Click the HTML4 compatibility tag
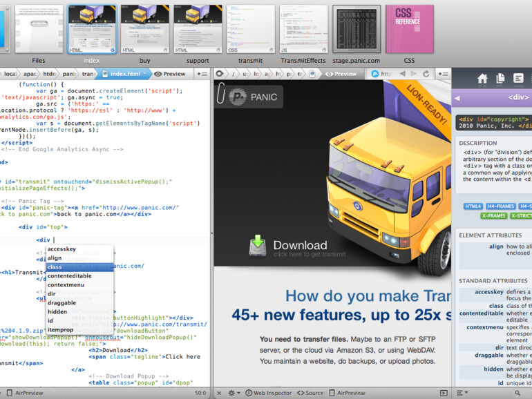The image size is (532, 399). tap(473, 206)
